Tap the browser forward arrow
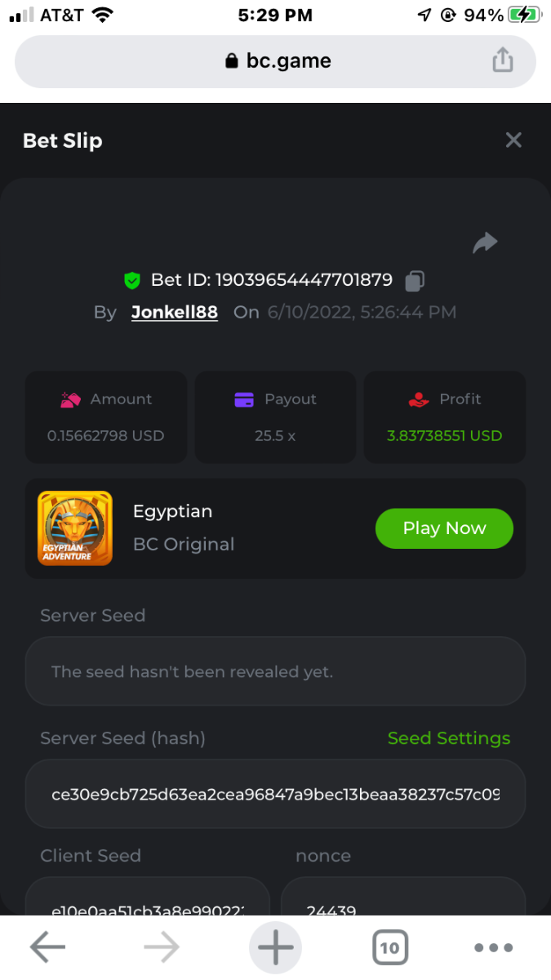 coord(162,947)
